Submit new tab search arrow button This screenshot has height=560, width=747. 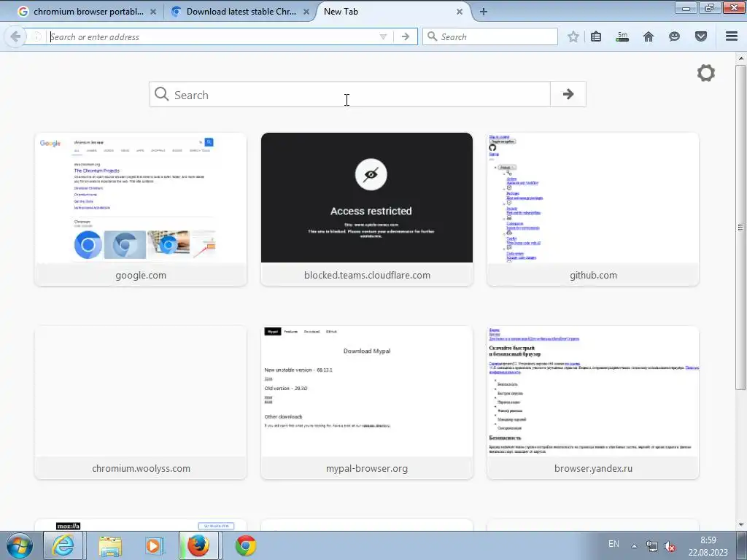point(568,94)
